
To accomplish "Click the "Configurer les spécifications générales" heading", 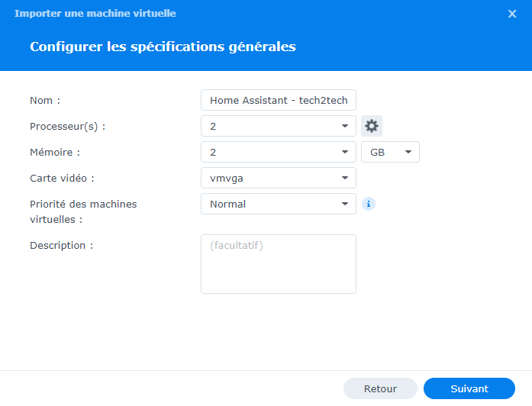I will coord(163,47).
